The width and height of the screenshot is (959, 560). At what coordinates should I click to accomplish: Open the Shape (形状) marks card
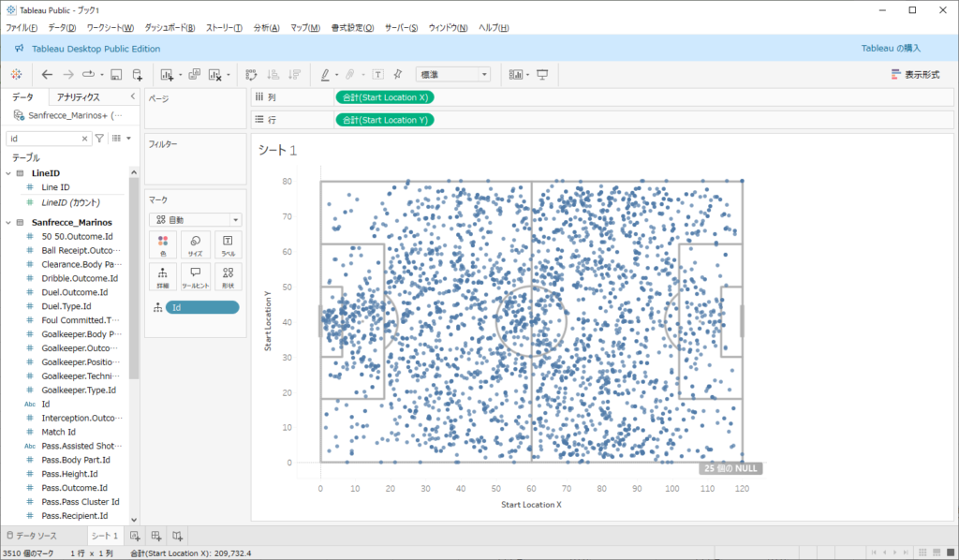pos(228,277)
